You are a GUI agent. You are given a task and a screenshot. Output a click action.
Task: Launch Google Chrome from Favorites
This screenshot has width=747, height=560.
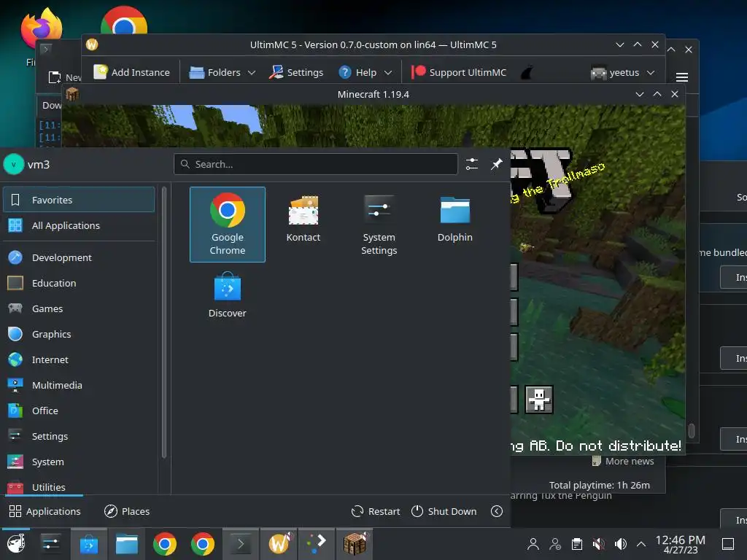pyautogui.click(x=228, y=225)
